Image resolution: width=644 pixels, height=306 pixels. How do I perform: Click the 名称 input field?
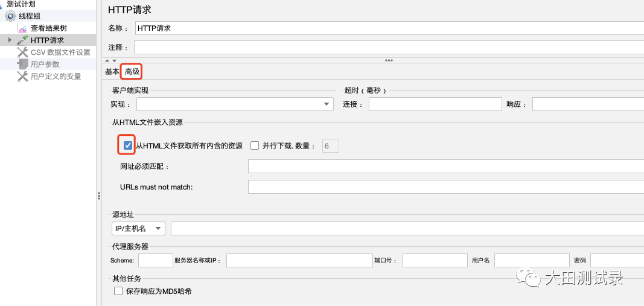389,28
